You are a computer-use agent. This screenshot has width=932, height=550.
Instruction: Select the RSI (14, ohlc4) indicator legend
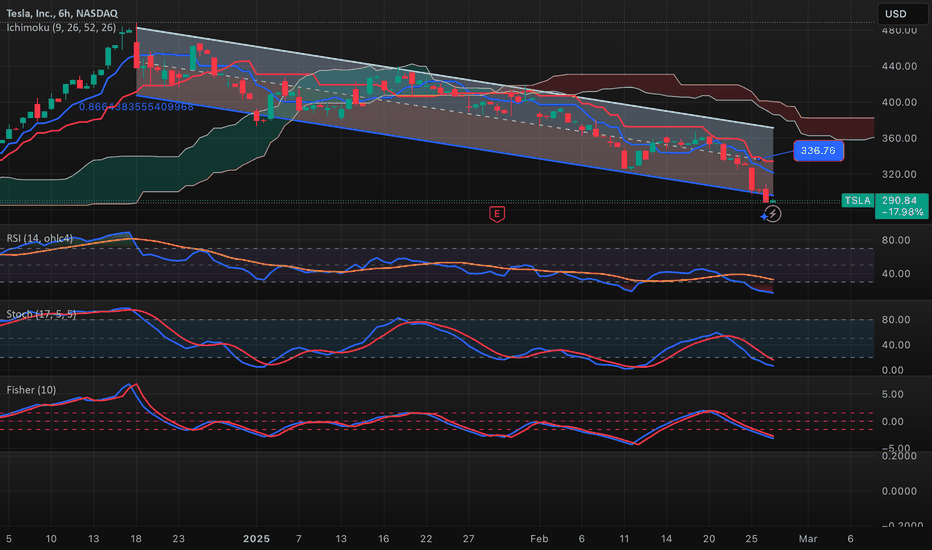coord(40,238)
